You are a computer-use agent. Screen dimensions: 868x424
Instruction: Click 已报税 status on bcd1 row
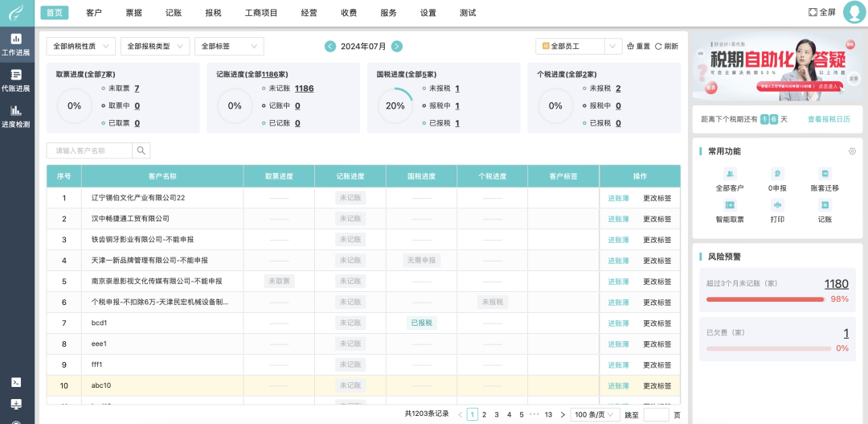[x=421, y=323]
